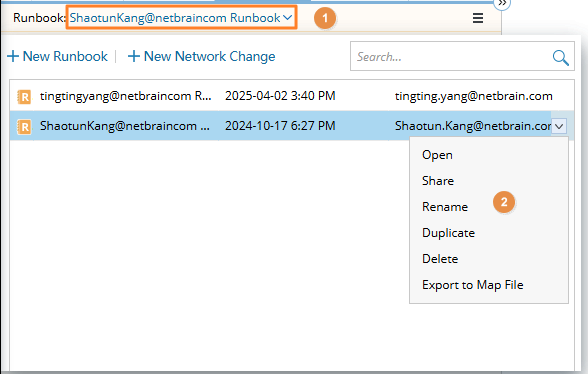Click the double-arrow collapse panel icon
The width and height of the screenshot is (588, 374).
click(502, 3)
